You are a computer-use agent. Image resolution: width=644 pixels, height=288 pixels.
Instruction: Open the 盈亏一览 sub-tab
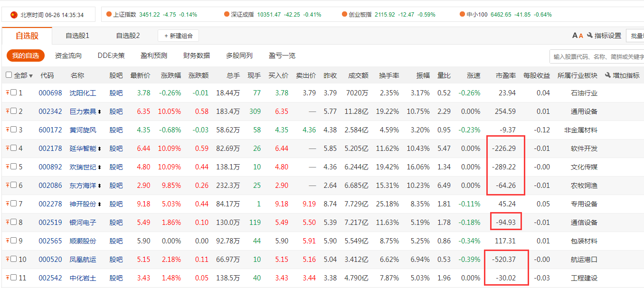tap(282, 56)
